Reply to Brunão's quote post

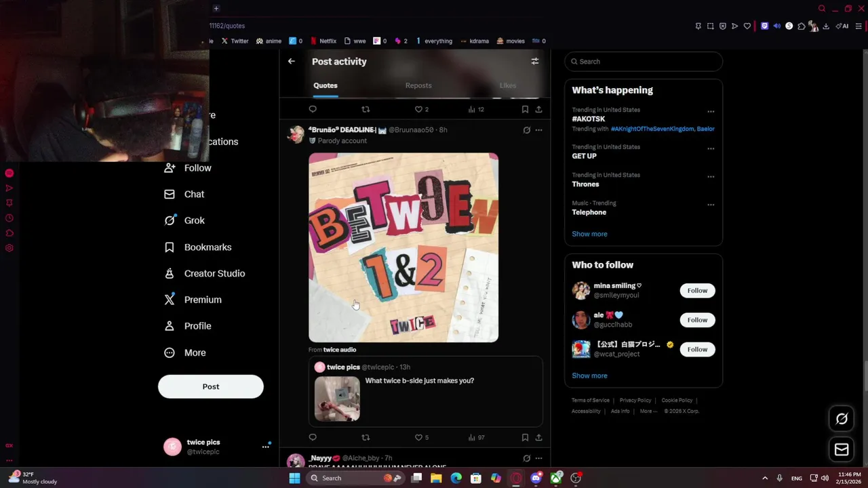pyautogui.click(x=313, y=437)
